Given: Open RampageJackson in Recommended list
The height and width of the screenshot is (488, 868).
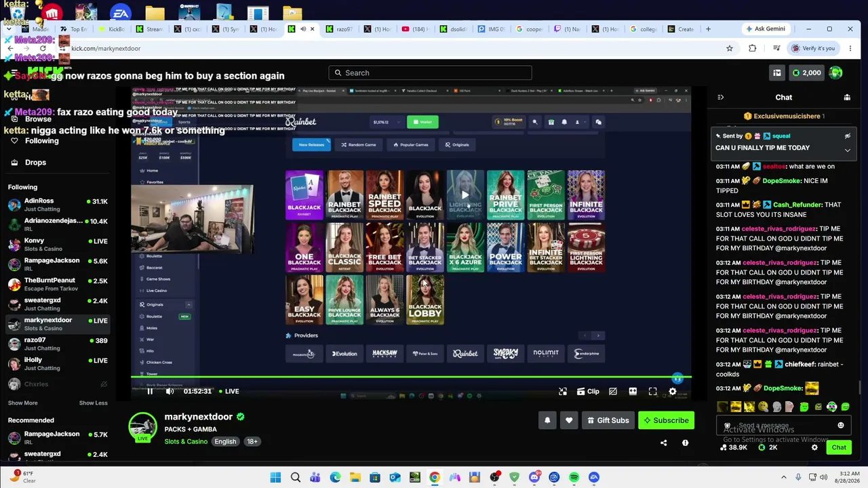Looking at the screenshot, I should click(57, 438).
